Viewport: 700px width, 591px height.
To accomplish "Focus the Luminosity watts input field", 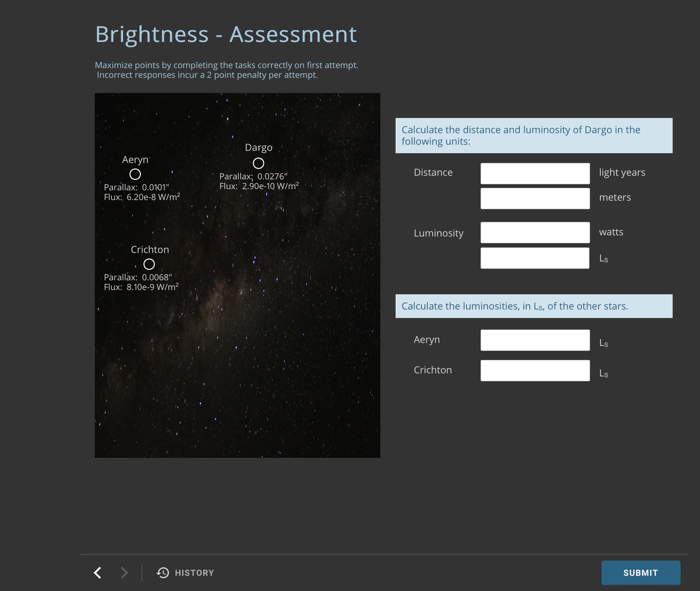I will (x=535, y=233).
